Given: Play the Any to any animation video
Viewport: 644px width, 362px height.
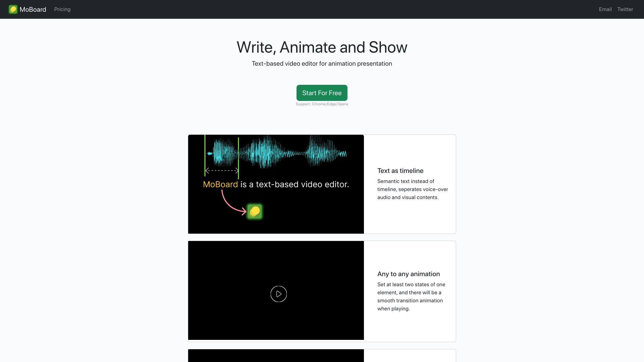Looking at the screenshot, I should pos(279,294).
